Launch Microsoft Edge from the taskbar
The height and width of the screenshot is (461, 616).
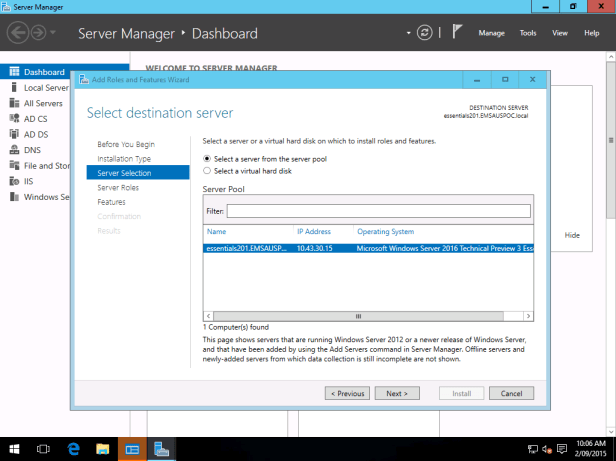(73, 449)
